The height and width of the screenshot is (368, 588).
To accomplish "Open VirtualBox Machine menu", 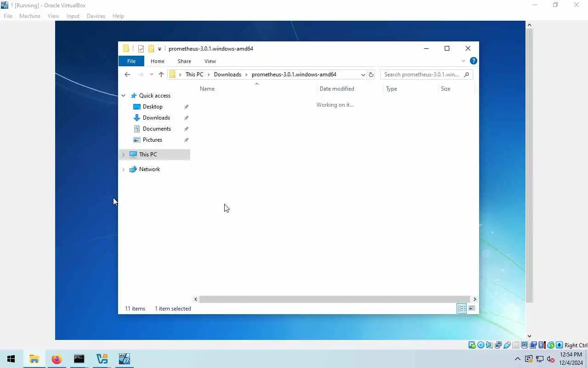I will coord(30,16).
